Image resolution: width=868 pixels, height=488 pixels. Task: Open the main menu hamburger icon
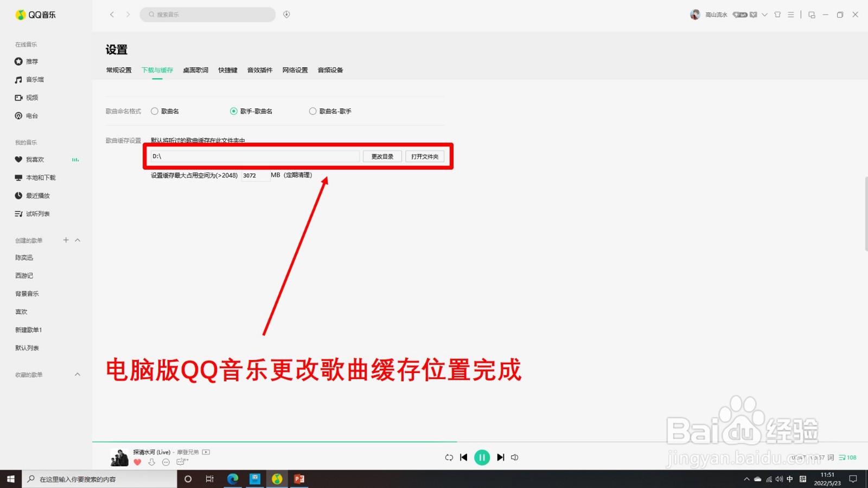tap(791, 15)
